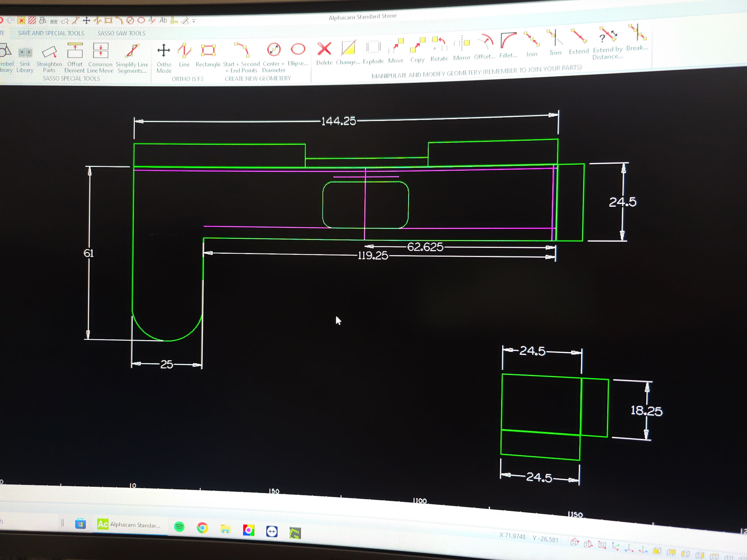Open the Simplify Line Segments... dialog
This screenshot has width=747, height=560.
[132, 52]
